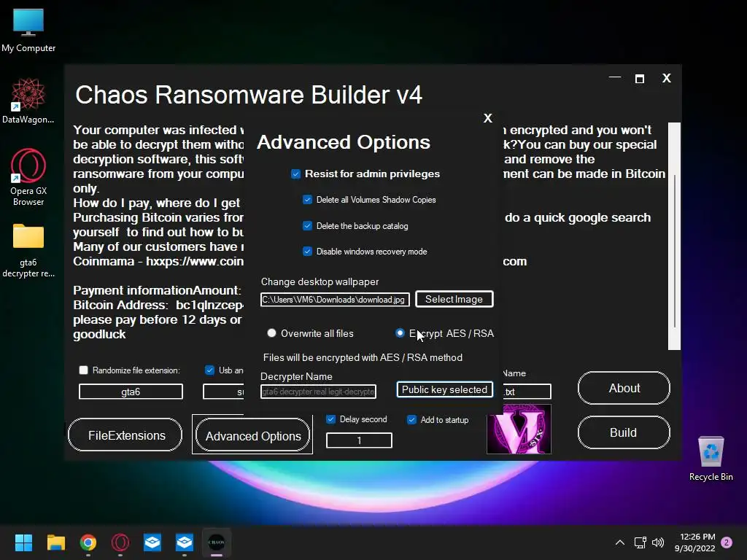Minimize the Chaos builder window
The height and width of the screenshot is (560, 747).
[615, 77]
